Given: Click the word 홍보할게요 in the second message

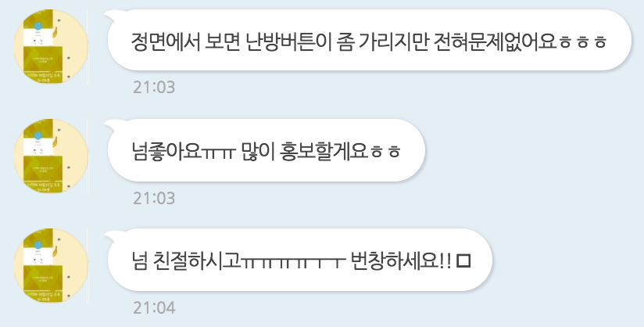Looking at the screenshot, I should [323, 151].
